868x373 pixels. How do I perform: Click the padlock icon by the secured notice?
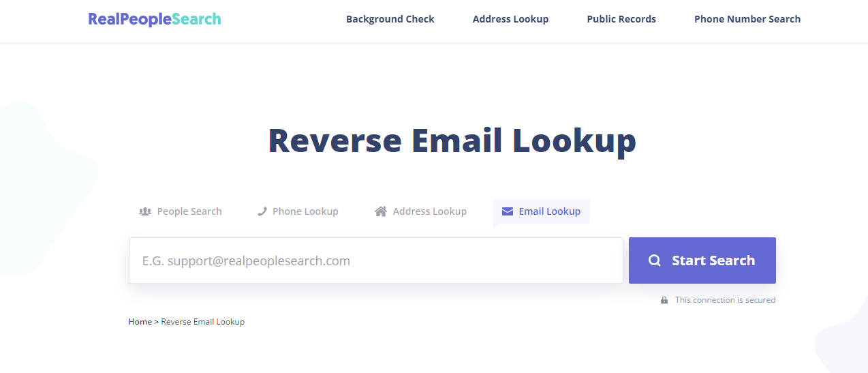coord(664,300)
